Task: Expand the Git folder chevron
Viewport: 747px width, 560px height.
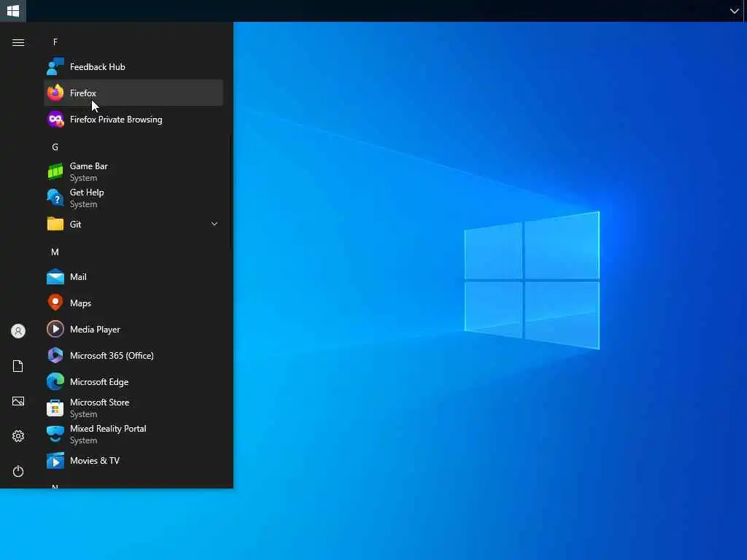Action: coord(214,224)
